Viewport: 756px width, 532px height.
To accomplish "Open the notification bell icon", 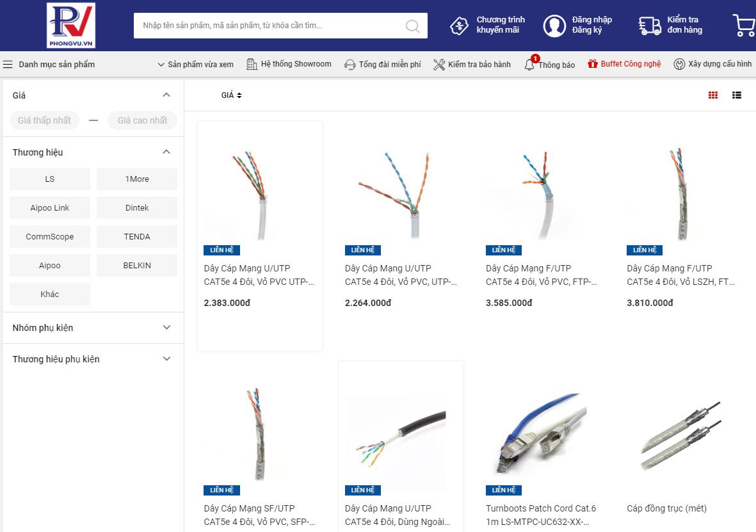I will pyautogui.click(x=529, y=64).
